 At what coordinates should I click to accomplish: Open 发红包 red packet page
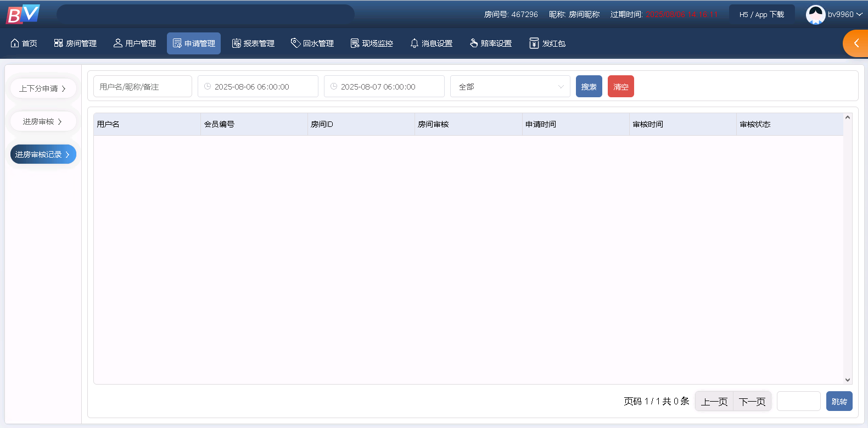click(x=547, y=43)
